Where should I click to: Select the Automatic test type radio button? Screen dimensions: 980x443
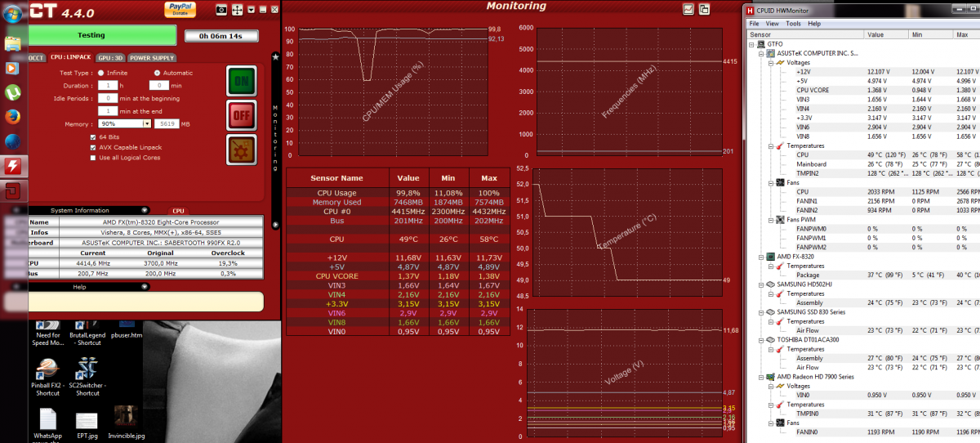[156, 73]
